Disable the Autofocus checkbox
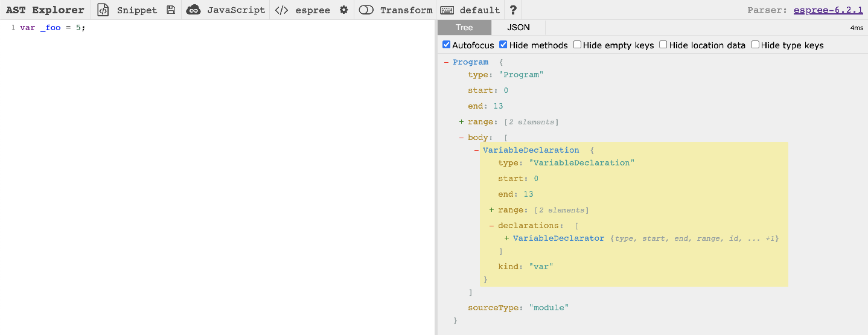Viewport: 868px width, 335px height. point(447,45)
